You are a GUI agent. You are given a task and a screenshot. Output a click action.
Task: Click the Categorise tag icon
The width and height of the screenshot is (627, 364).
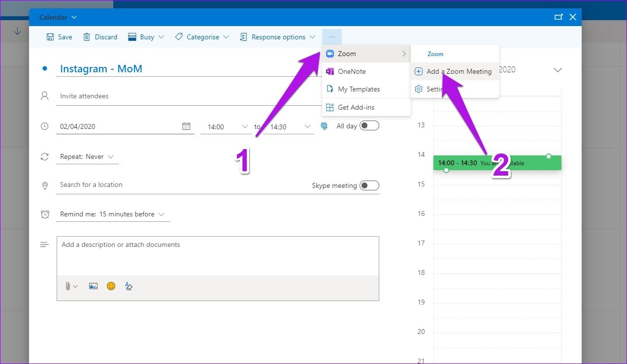pos(179,37)
